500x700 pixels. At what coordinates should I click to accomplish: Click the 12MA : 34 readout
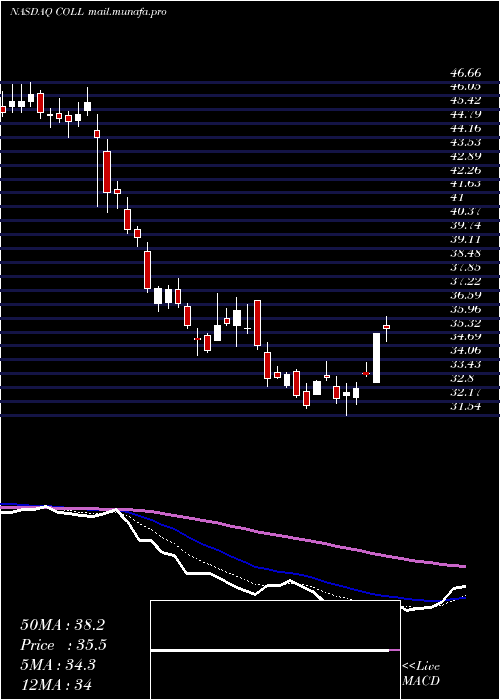point(56,684)
